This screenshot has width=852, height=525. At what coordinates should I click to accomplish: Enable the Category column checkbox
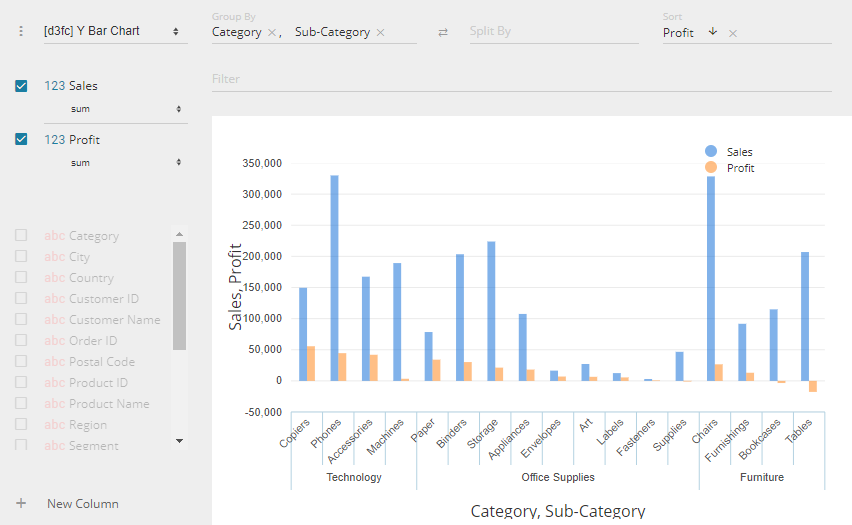coord(21,236)
